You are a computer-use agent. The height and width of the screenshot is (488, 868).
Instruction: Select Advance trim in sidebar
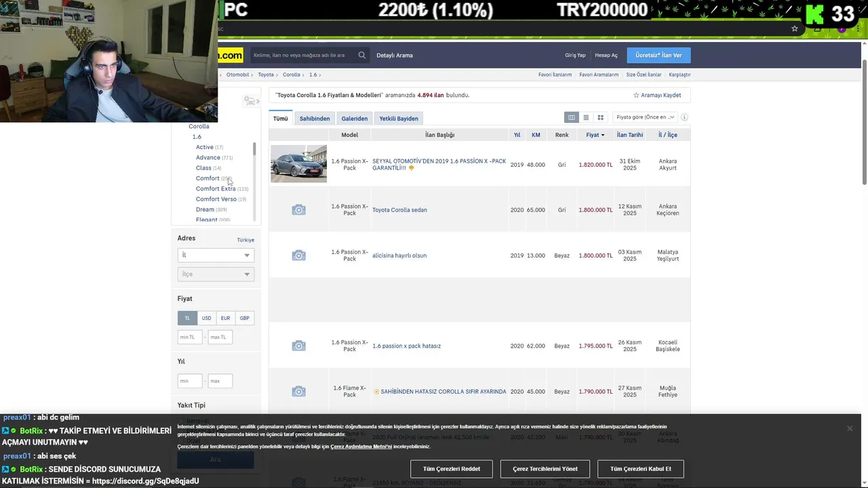(x=208, y=157)
